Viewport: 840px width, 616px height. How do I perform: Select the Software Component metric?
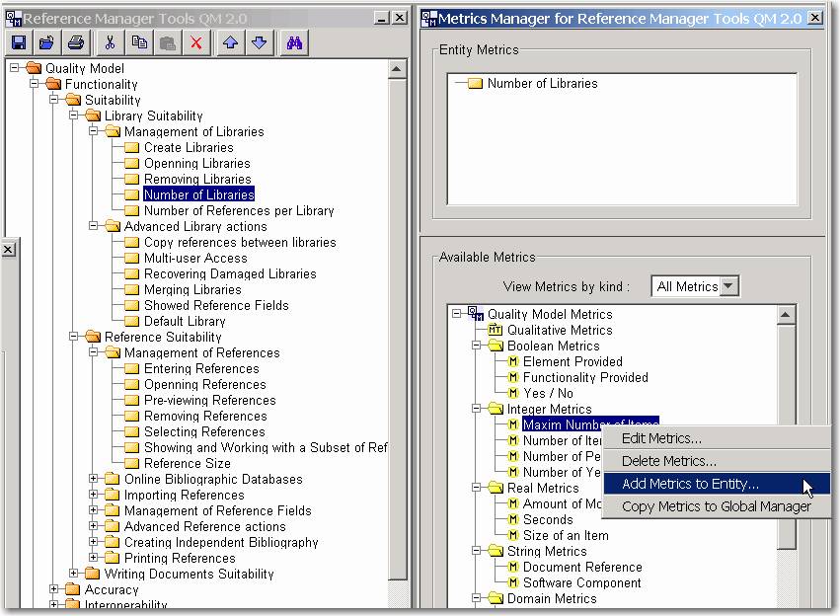(x=581, y=583)
